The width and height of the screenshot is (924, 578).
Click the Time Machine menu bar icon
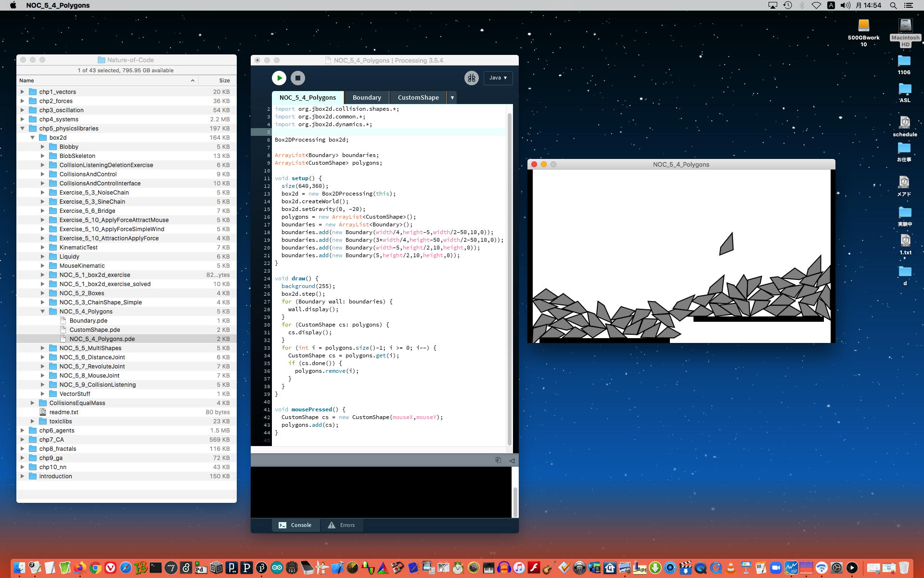click(x=787, y=5)
